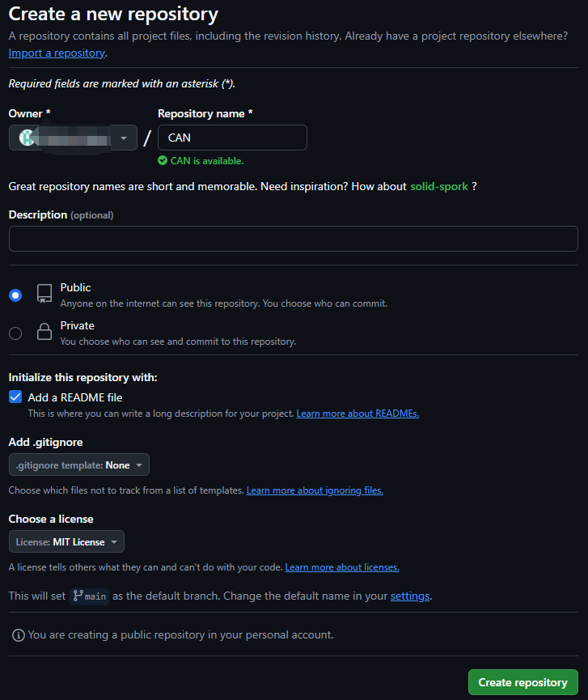
Task: Select the Private radio button
Action: [15, 333]
